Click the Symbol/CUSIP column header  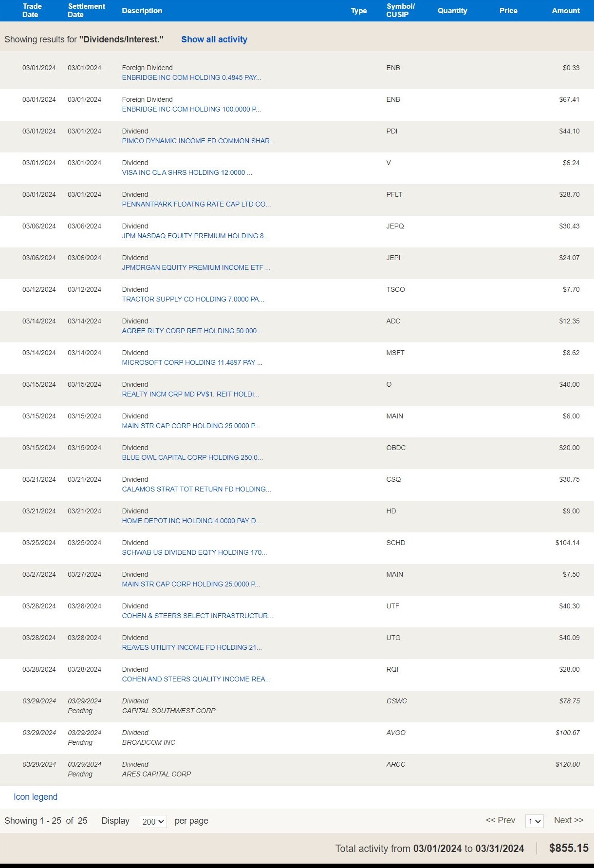400,10
